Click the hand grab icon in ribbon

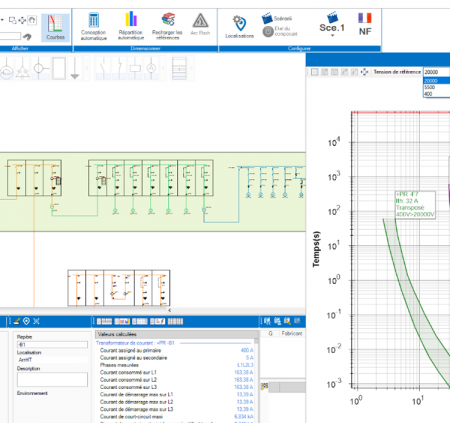32,20
